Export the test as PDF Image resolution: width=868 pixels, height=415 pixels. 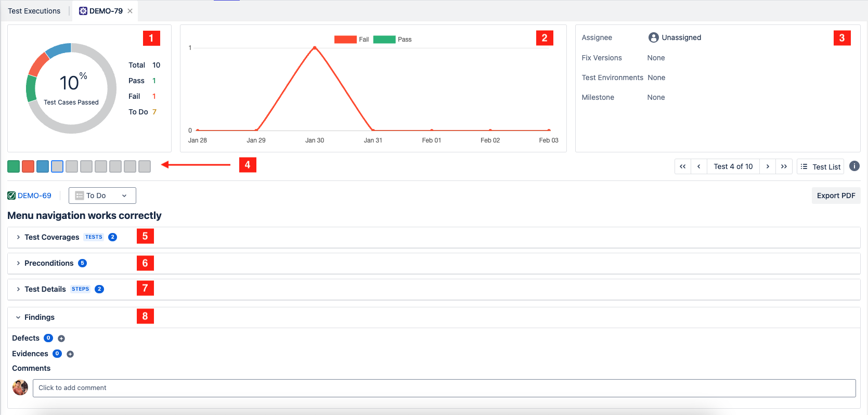(x=836, y=196)
